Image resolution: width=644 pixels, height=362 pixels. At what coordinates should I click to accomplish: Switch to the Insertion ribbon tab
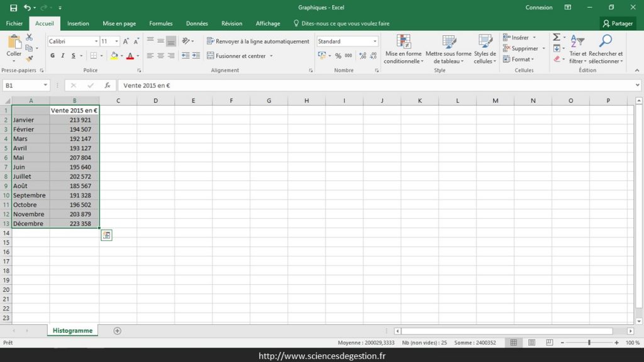click(78, 23)
